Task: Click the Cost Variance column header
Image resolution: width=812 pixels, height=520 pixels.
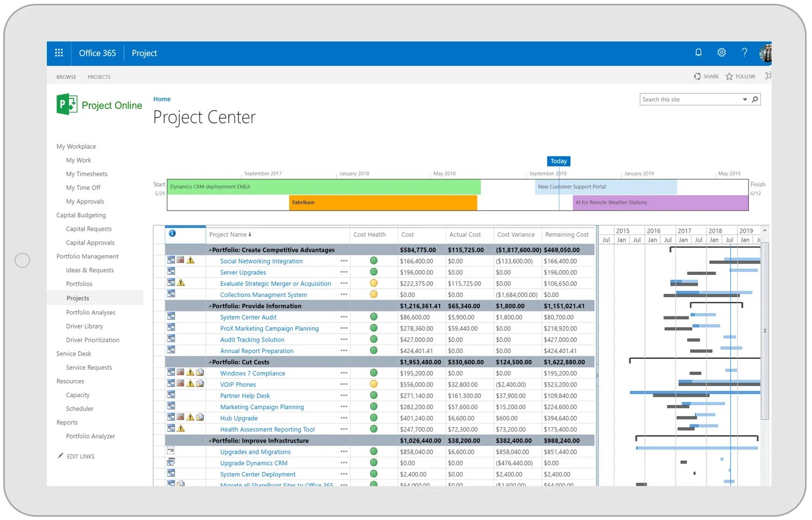Action: point(516,234)
